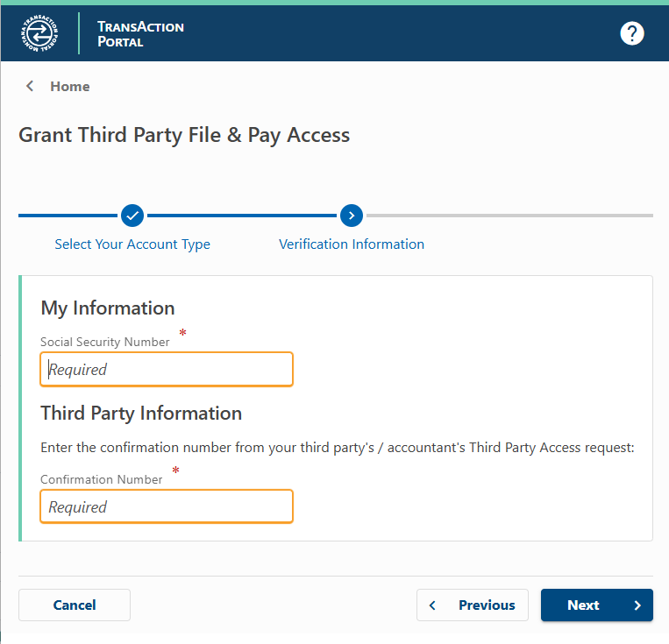Click the 'Third Party Information' heading
The width and height of the screenshot is (669, 644).
click(x=141, y=414)
